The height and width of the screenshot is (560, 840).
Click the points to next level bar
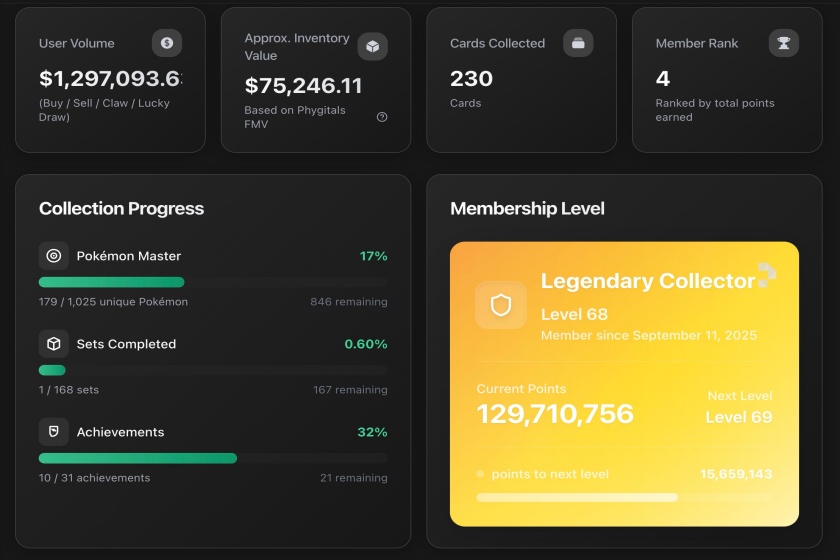tap(624, 497)
